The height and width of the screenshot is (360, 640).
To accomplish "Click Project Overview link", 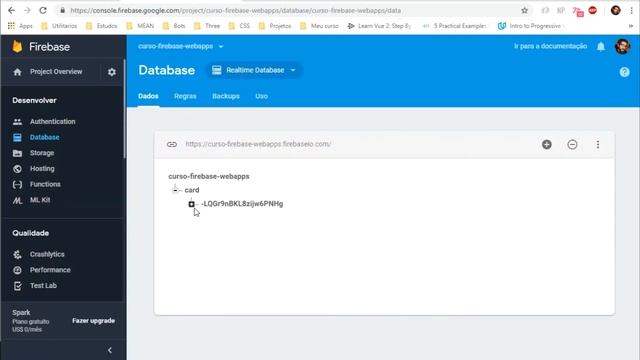I will click(x=56, y=72).
